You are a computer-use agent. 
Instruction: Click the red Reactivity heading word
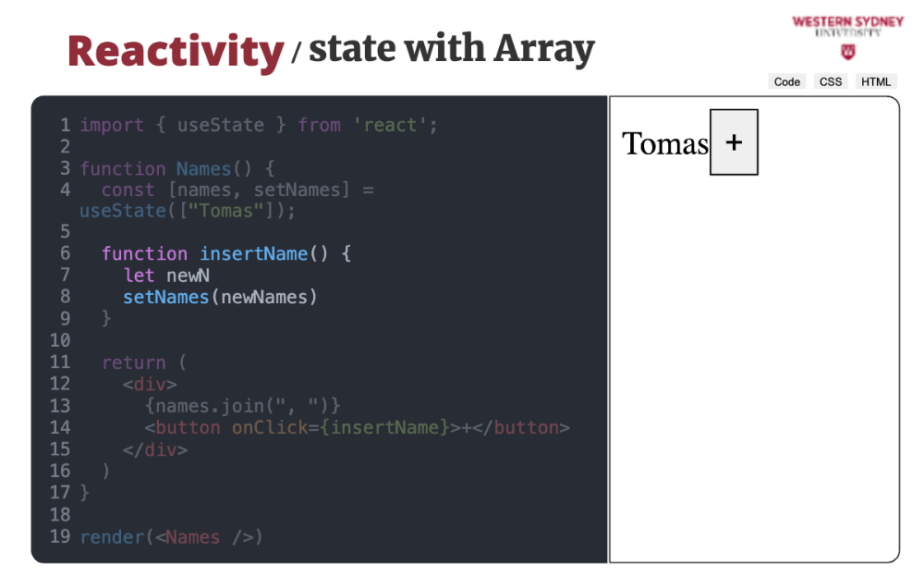point(175,51)
